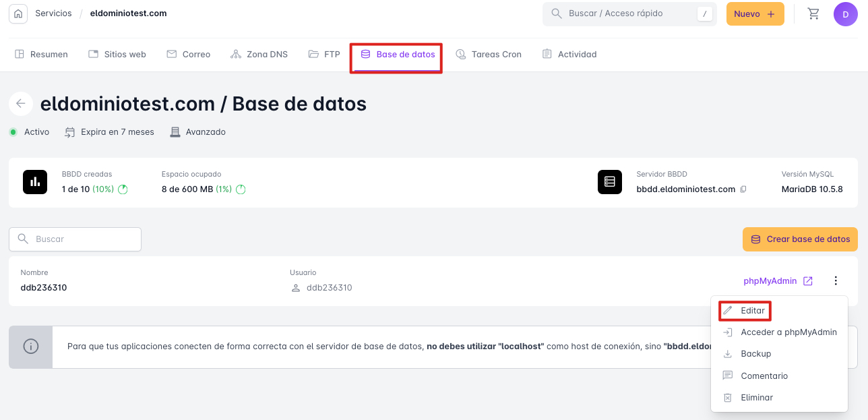Select Backup in the database menu
This screenshot has height=420, width=868.
pos(755,354)
